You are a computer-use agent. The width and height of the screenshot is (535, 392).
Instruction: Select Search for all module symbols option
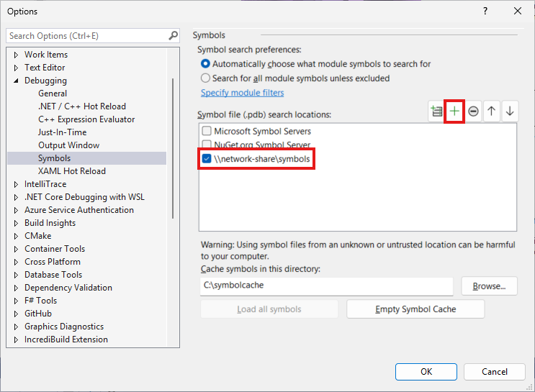[x=206, y=78]
